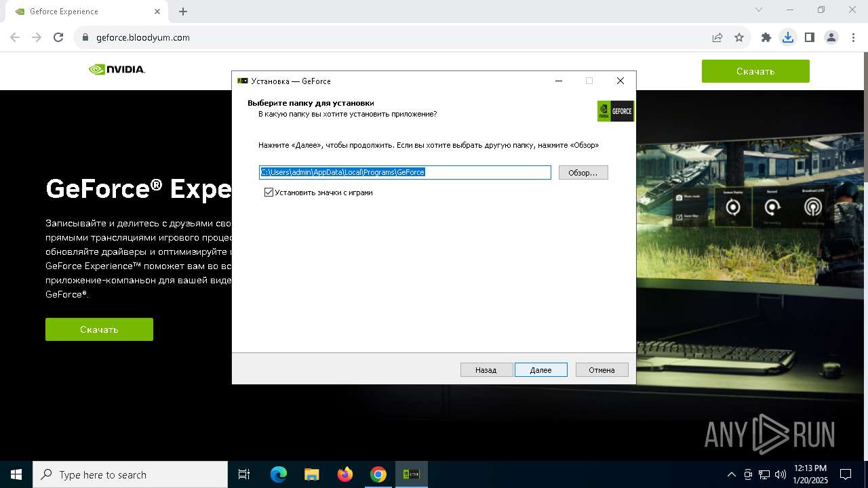Click the taskbar search box
This screenshot has height=488, width=868.
[x=130, y=474]
